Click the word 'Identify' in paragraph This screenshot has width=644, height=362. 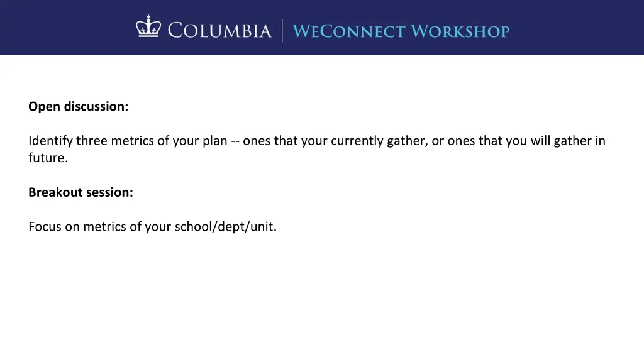(50, 141)
